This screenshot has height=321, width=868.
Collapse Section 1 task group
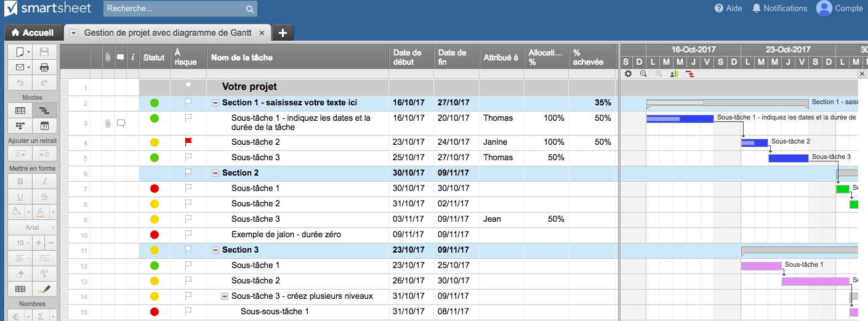[x=215, y=103]
